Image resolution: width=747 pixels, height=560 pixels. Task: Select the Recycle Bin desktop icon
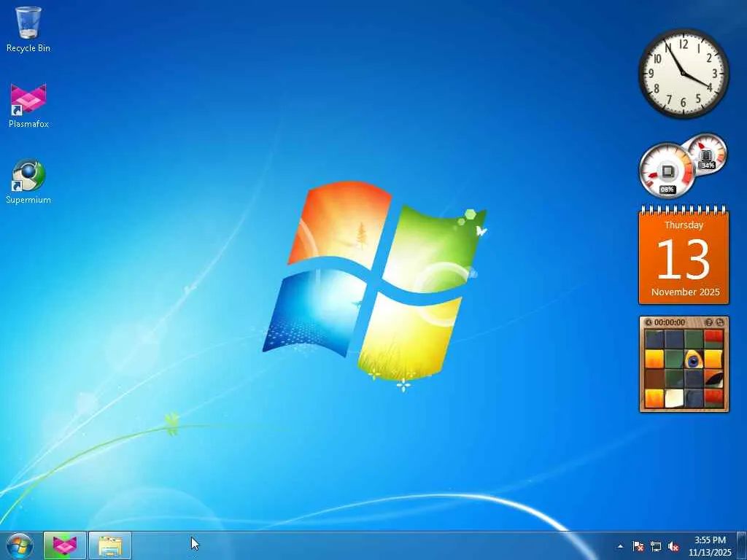point(28,29)
